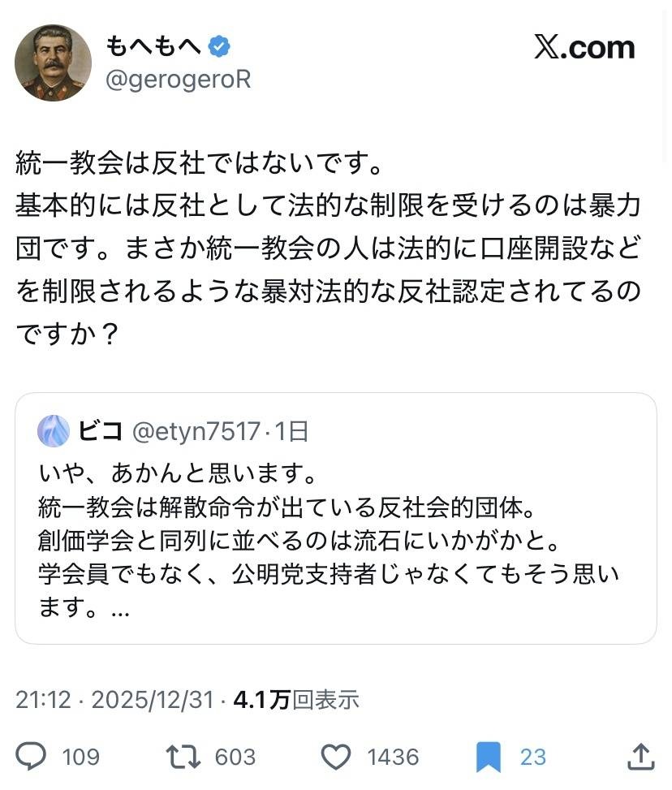Like the post with the heart icon

click(335, 757)
